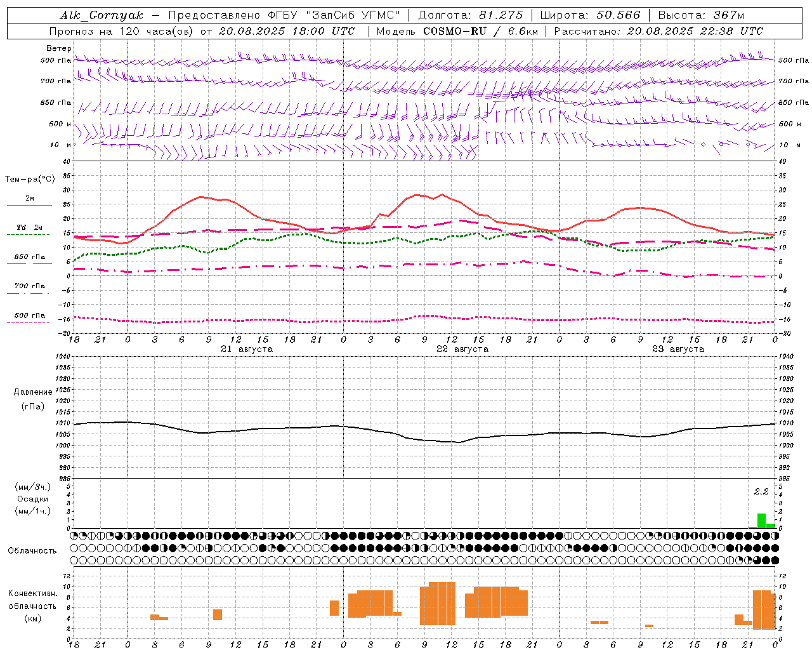Click the (км) unit label under convective cloudiness
This screenshot has width=812, height=650.
pos(33,618)
